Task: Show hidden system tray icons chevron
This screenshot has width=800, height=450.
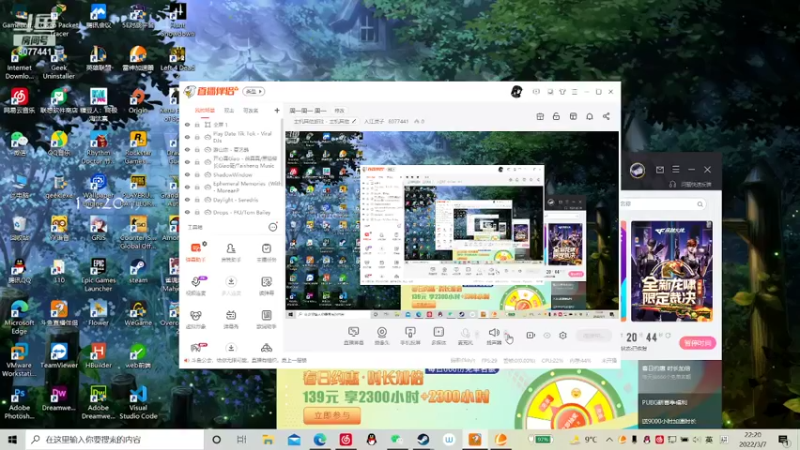Action: click(x=609, y=439)
